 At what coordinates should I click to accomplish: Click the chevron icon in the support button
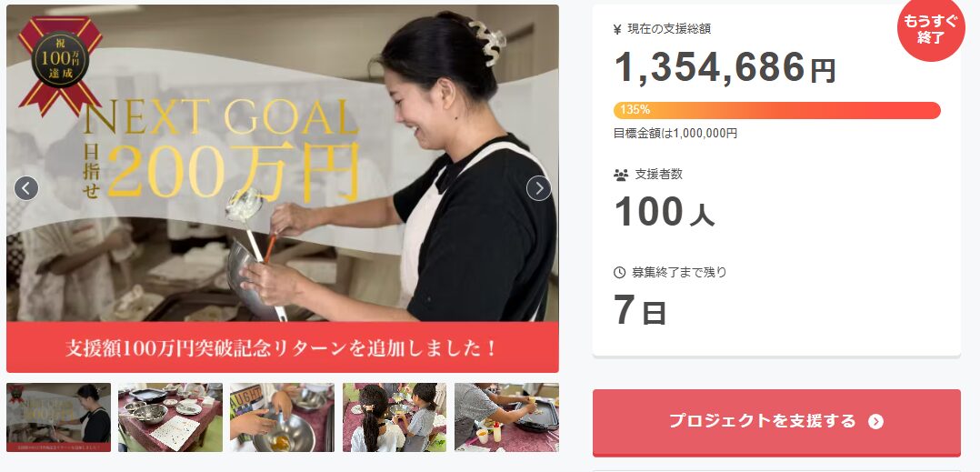(875, 422)
